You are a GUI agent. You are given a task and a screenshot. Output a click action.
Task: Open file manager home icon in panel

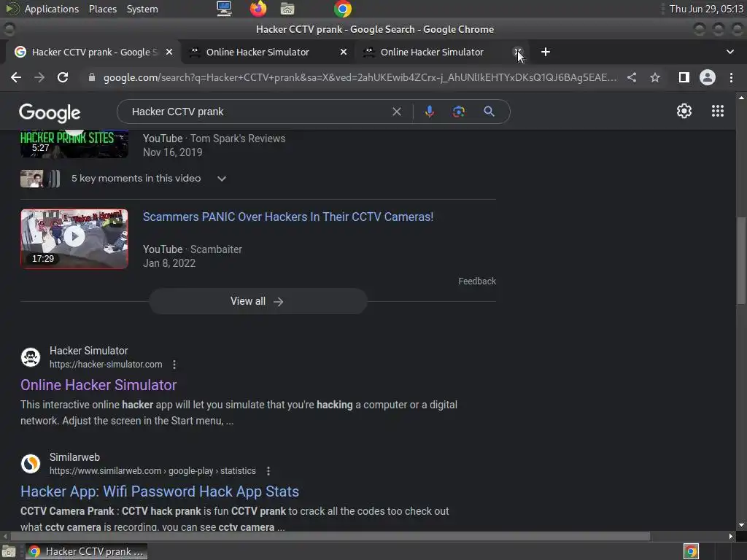click(287, 9)
